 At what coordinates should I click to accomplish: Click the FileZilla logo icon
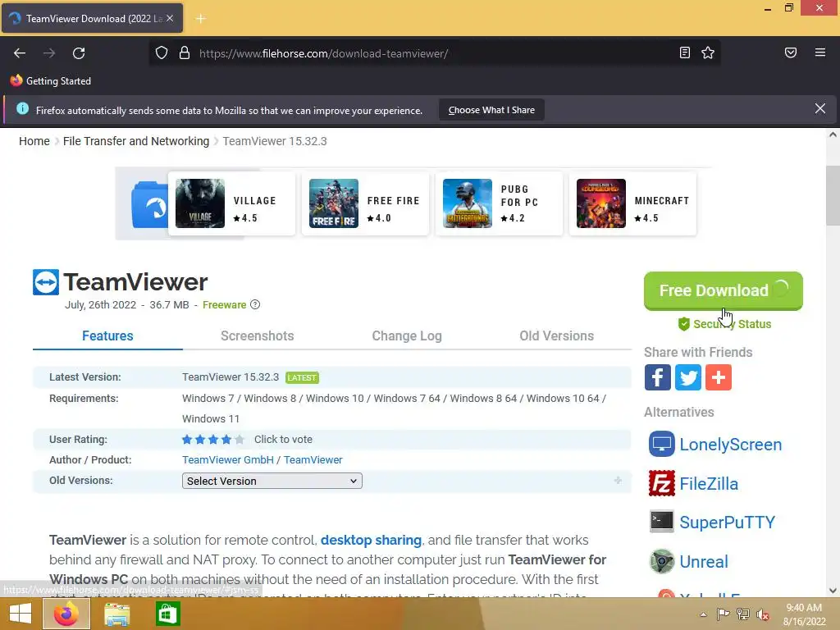(x=662, y=483)
